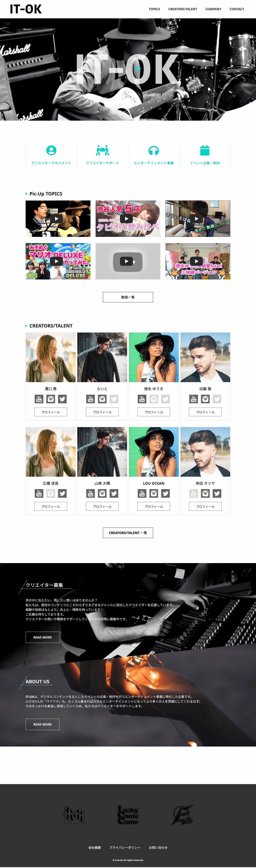Click the 動画一覧 button
The width and height of the screenshot is (256, 868).
point(128,297)
